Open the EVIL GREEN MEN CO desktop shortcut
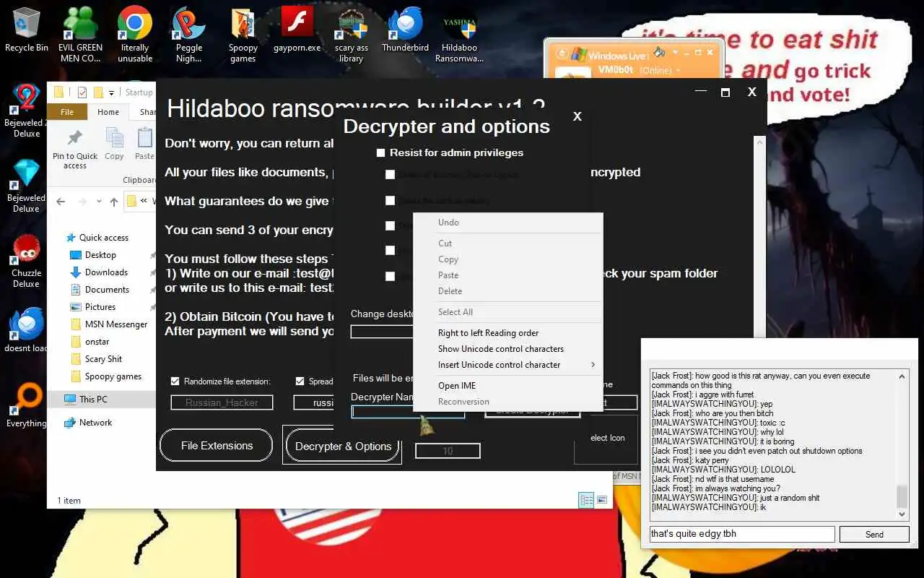Image resolution: width=924 pixels, height=578 pixels. pyautogui.click(x=80, y=34)
